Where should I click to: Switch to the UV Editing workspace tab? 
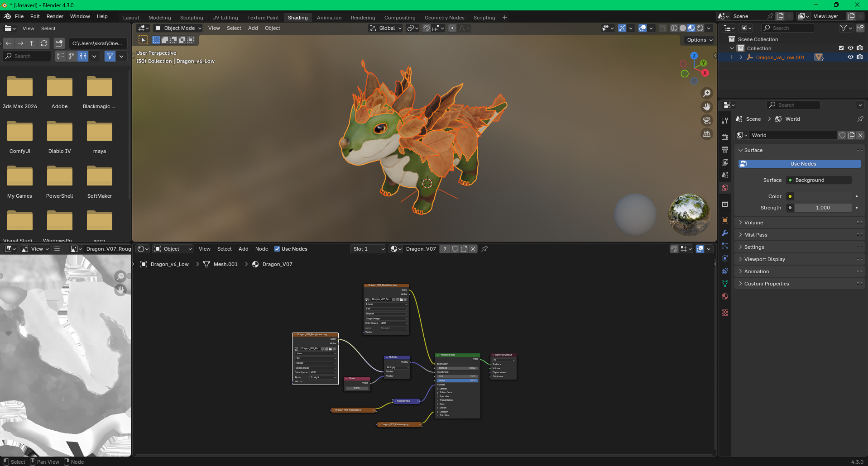click(x=225, y=18)
